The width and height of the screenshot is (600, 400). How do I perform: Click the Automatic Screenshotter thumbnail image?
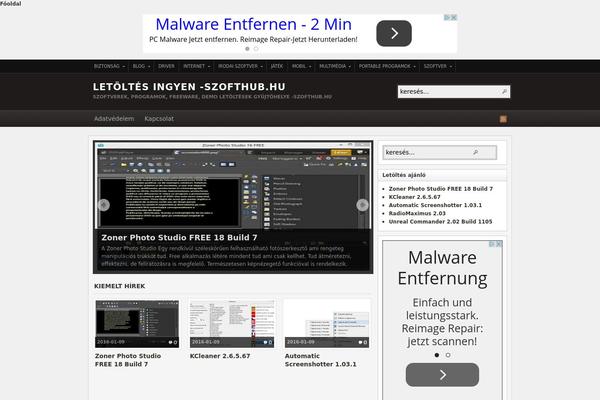tap(327, 324)
